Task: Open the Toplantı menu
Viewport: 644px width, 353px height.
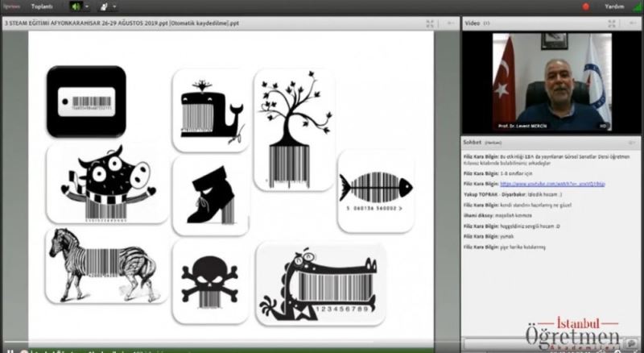Action: pos(43,6)
